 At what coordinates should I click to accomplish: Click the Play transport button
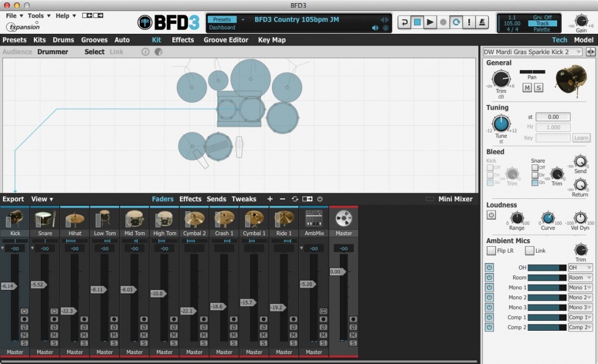pos(430,23)
